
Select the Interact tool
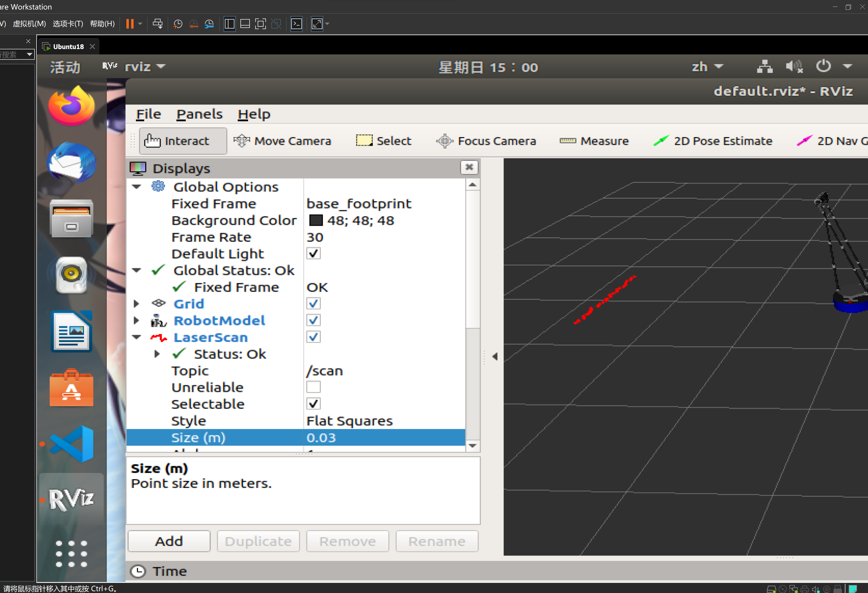click(x=183, y=141)
